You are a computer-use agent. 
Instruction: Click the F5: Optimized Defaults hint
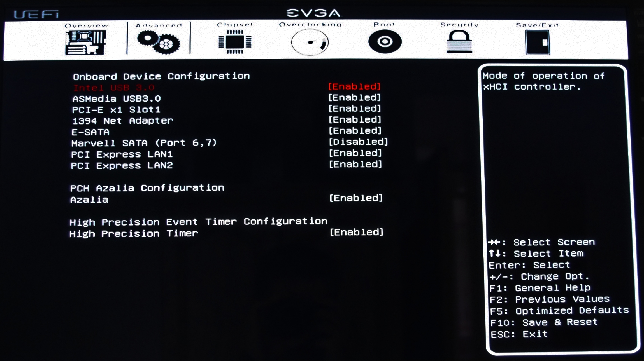point(559,311)
